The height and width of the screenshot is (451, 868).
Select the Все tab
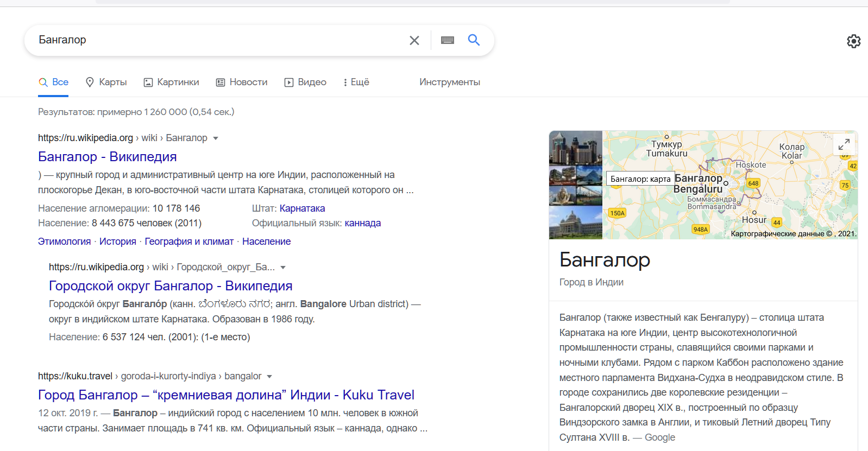(x=53, y=82)
